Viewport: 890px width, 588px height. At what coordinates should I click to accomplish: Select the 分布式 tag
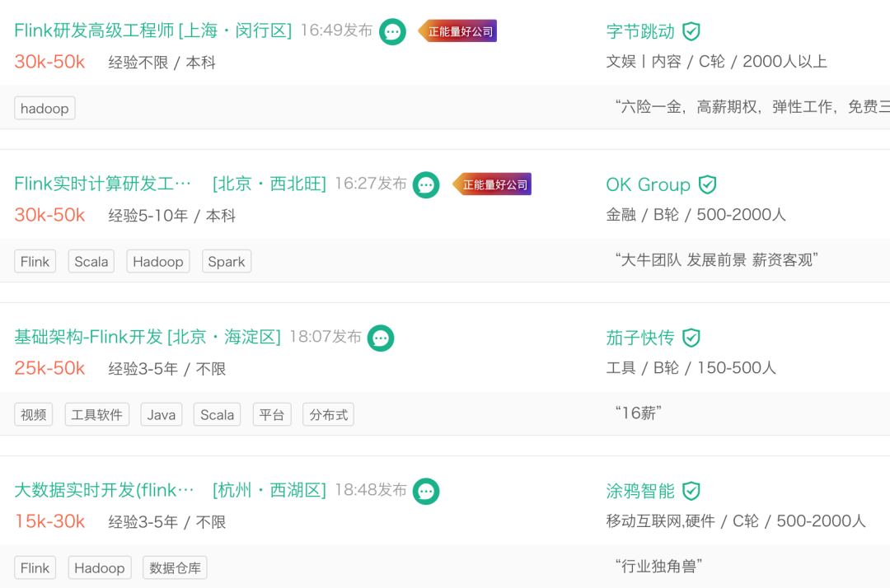click(329, 415)
